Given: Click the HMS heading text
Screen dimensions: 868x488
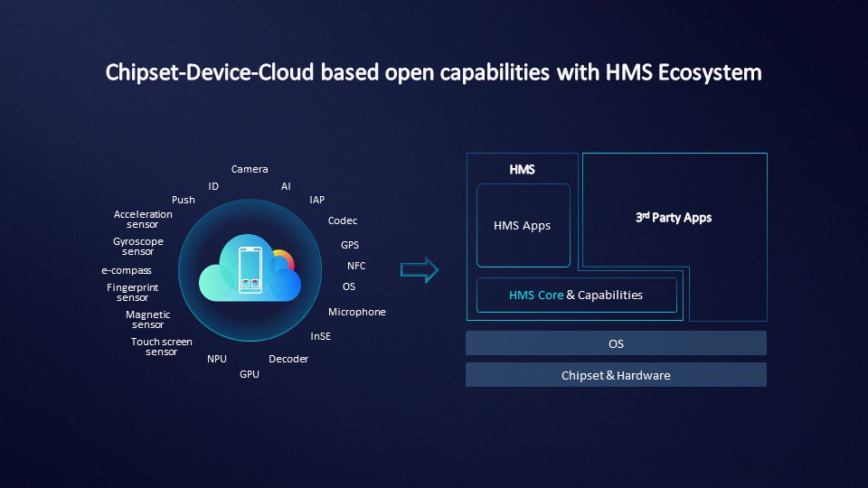Looking at the screenshot, I should pos(522,169).
